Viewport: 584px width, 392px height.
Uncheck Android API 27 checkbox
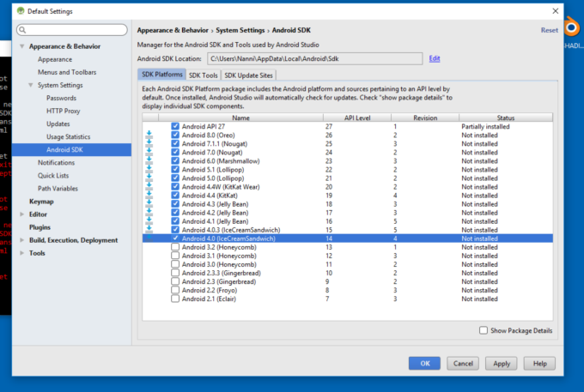click(x=175, y=126)
